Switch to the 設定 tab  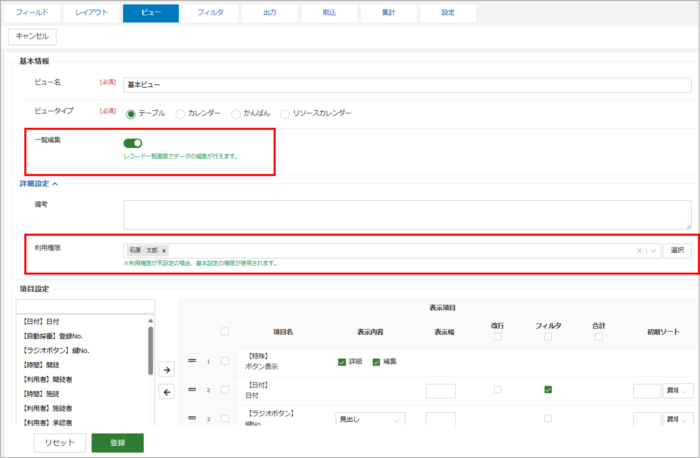pos(448,13)
